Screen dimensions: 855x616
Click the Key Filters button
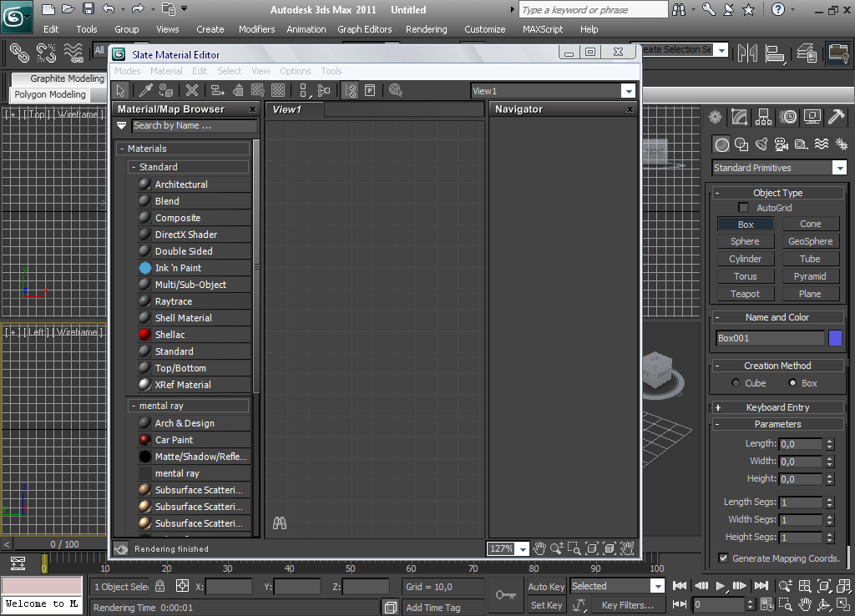coord(627,605)
